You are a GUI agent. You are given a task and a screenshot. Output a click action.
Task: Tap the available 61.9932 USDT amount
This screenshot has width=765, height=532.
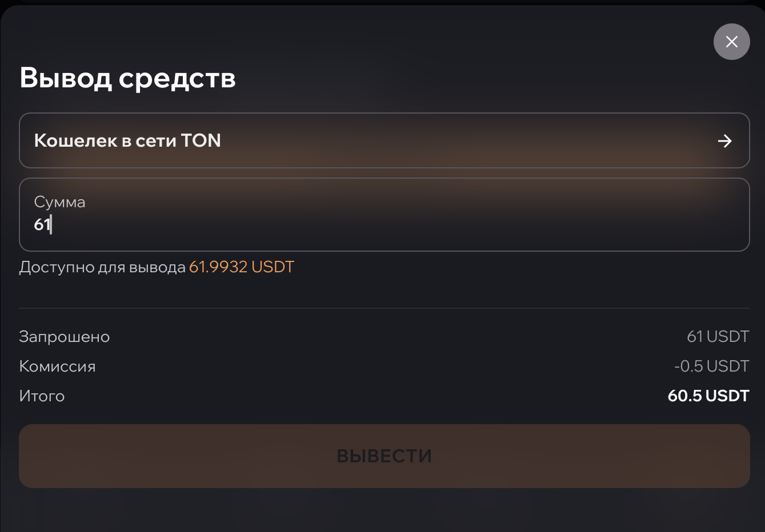(241, 267)
